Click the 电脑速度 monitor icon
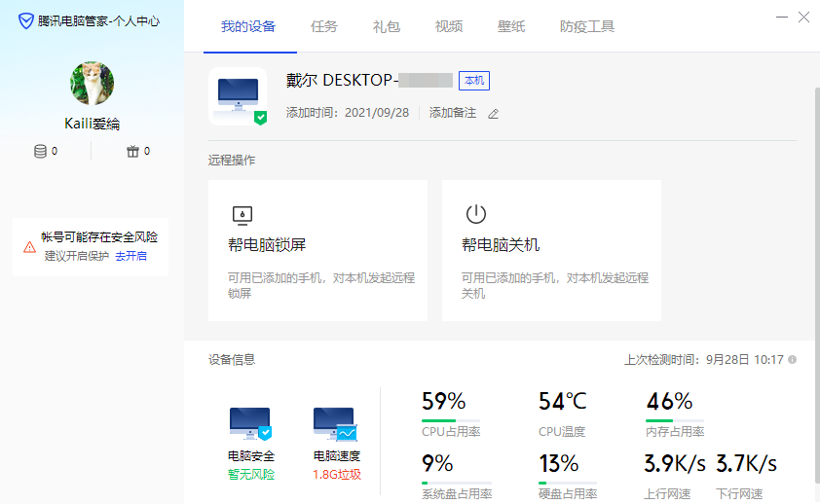The image size is (820, 504). [x=335, y=423]
